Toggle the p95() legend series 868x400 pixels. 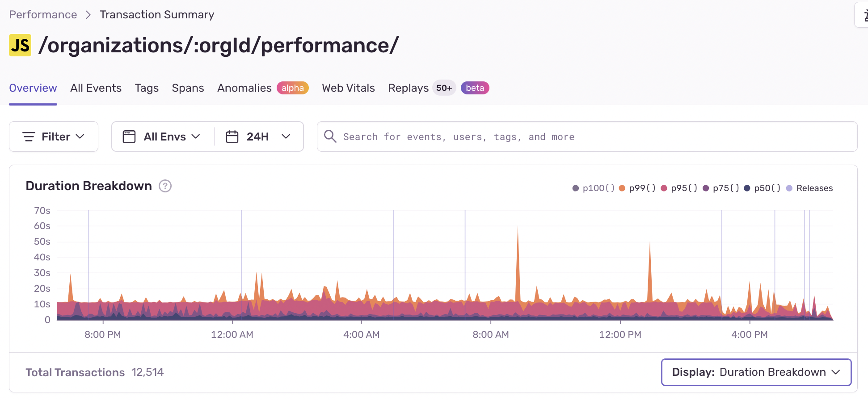679,188
